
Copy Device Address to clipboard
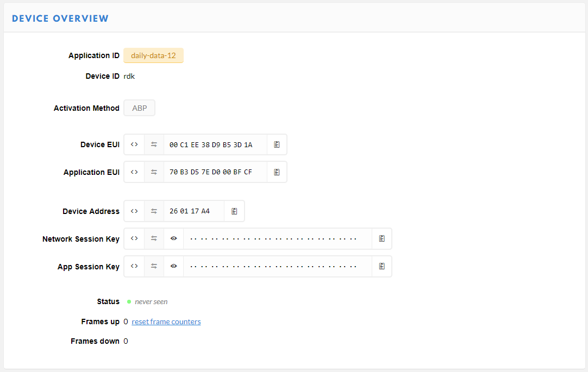(234, 211)
